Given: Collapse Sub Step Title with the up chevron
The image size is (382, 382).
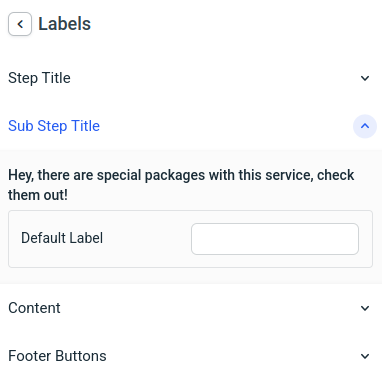Looking at the screenshot, I should pyautogui.click(x=365, y=126).
